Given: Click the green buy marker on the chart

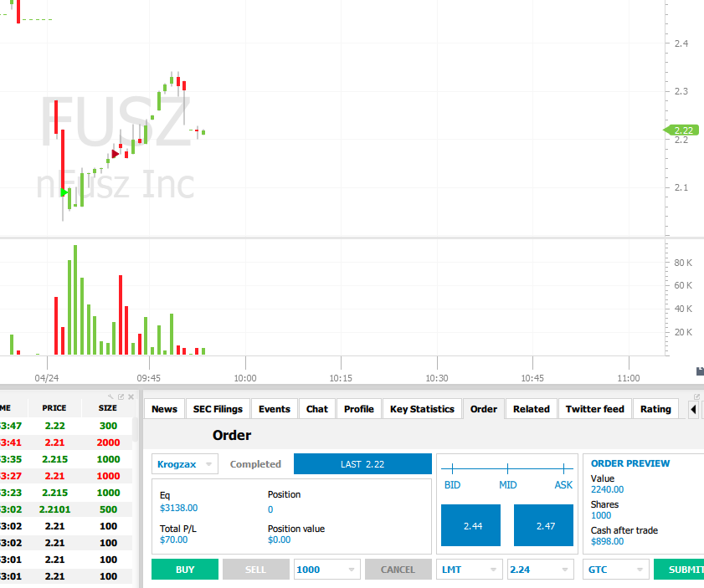Looking at the screenshot, I should [64, 192].
